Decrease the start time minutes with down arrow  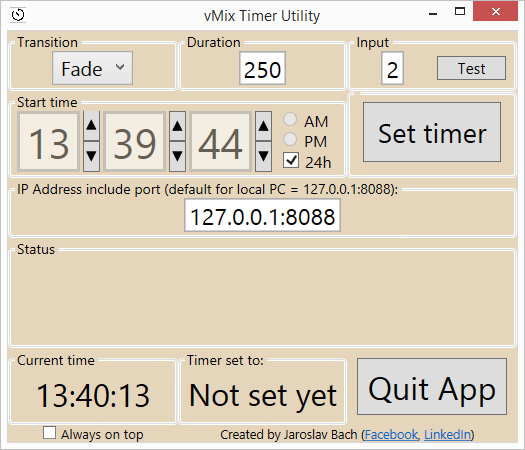click(x=177, y=156)
